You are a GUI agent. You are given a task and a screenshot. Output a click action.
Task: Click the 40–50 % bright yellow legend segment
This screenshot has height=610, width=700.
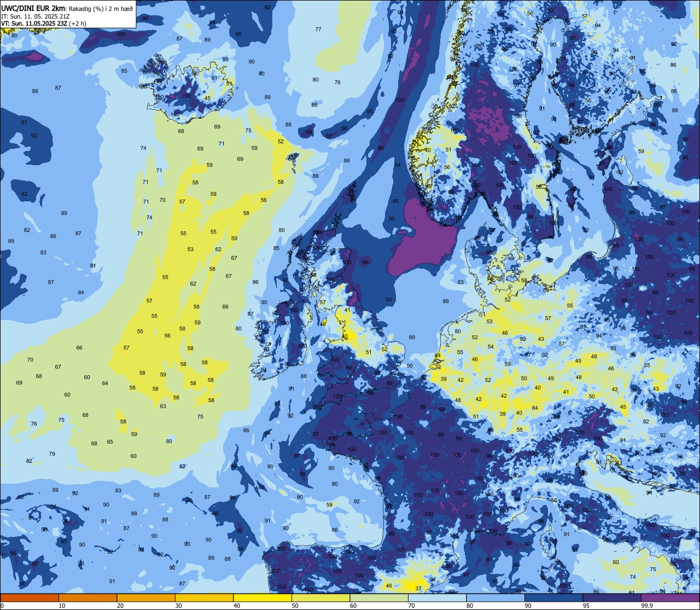point(262,597)
